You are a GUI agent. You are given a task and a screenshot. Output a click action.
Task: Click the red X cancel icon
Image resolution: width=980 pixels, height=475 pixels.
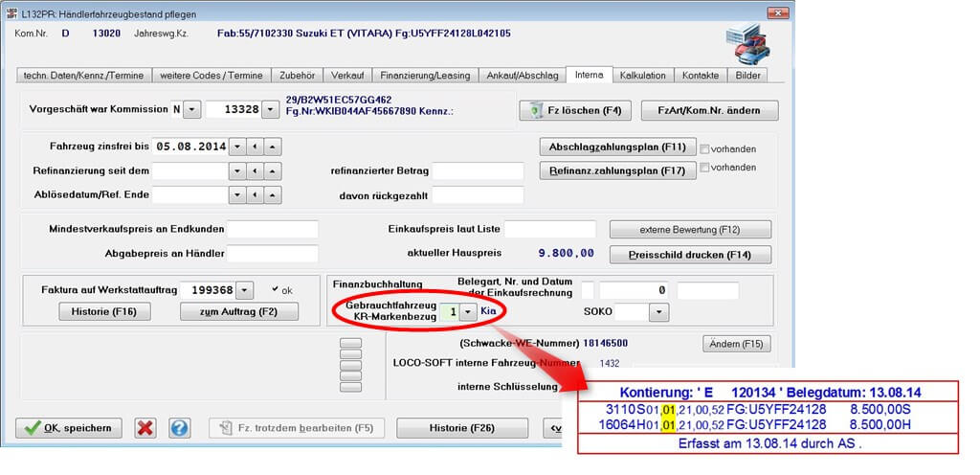pyautogui.click(x=145, y=428)
